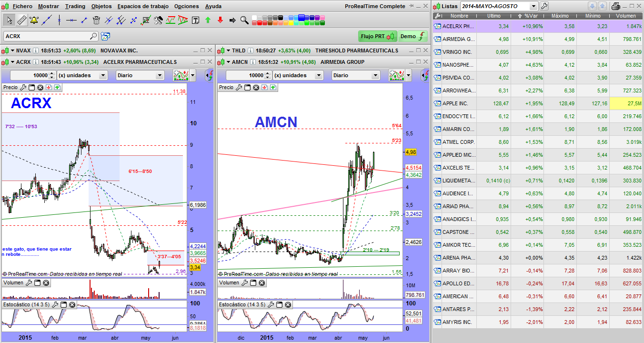Select the arrow cursor tool
This screenshot has width=644, height=343.
[9, 20]
